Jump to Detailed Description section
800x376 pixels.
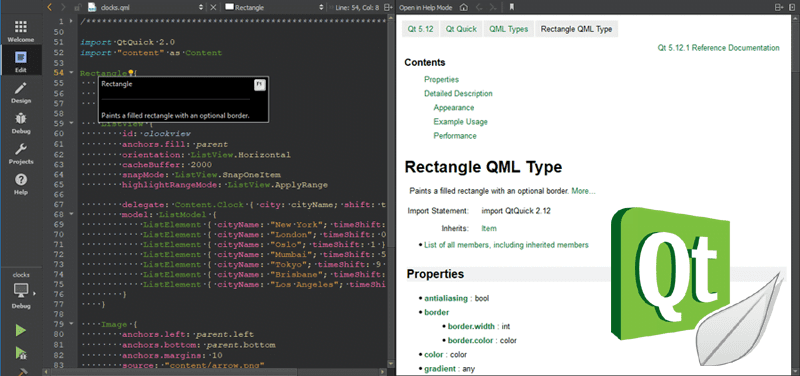(x=458, y=93)
